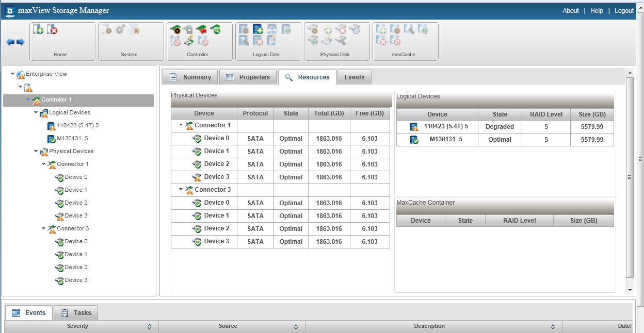
Task: Click the maxCache green plus create icon
Action: click(x=381, y=30)
